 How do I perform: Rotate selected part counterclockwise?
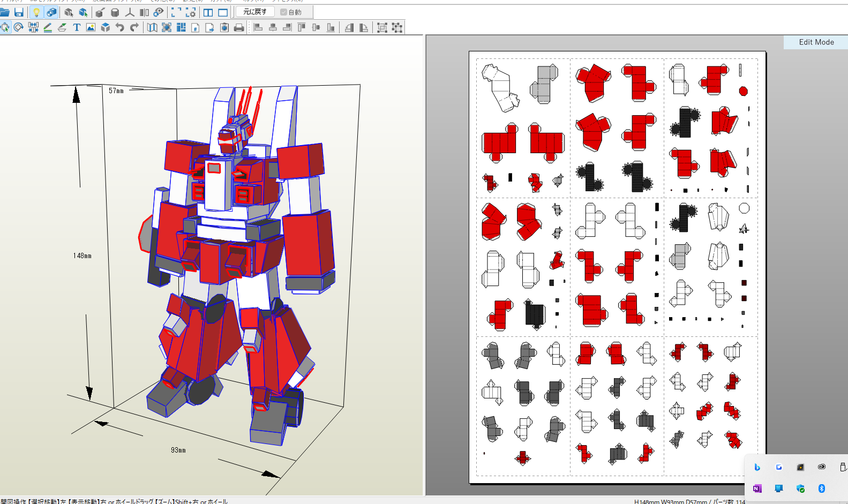pyautogui.click(x=349, y=27)
